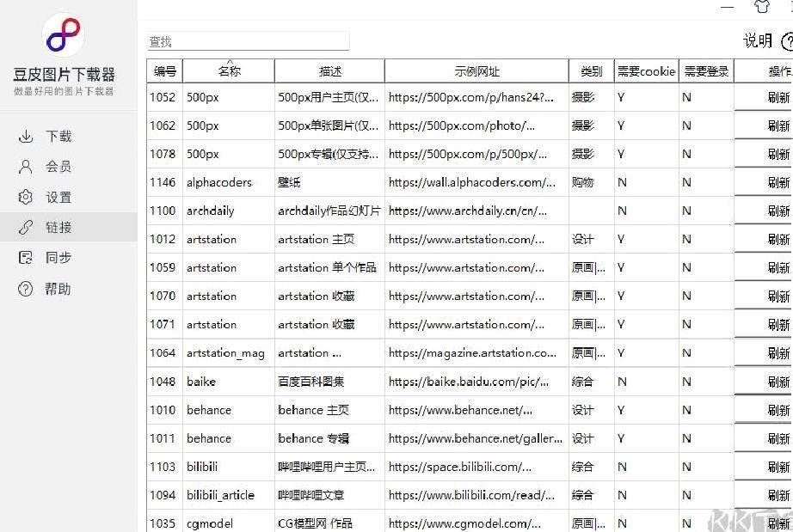Sort by 名称 column header
Image resolution: width=793 pixels, height=532 pixels.
point(229,71)
